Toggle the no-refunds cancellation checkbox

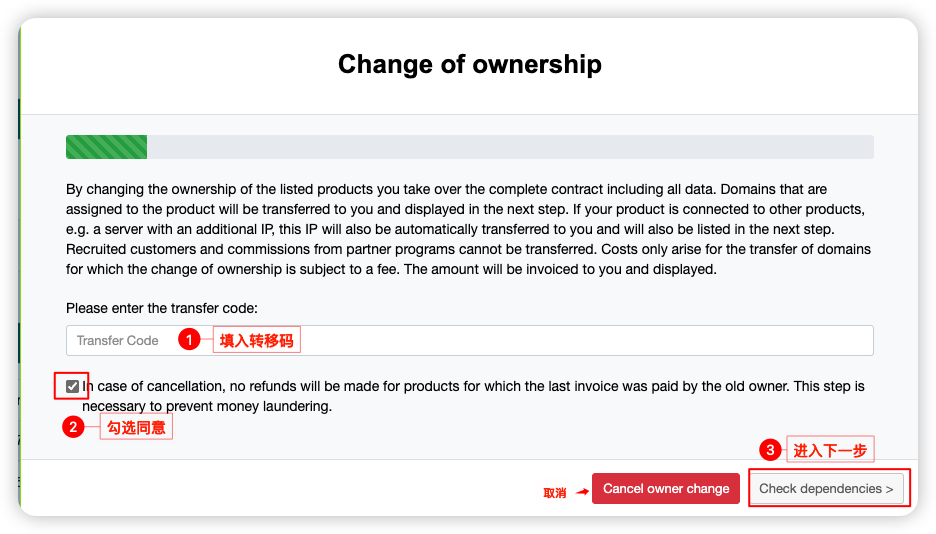pyautogui.click(x=72, y=386)
